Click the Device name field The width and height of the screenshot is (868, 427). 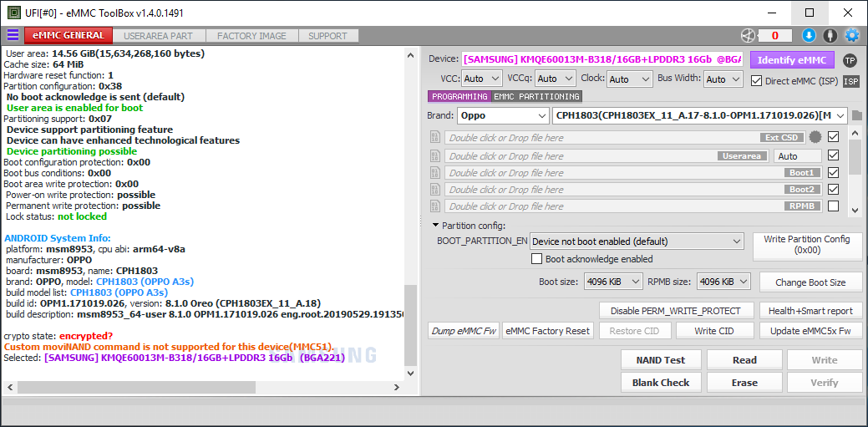click(x=602, y=59)
